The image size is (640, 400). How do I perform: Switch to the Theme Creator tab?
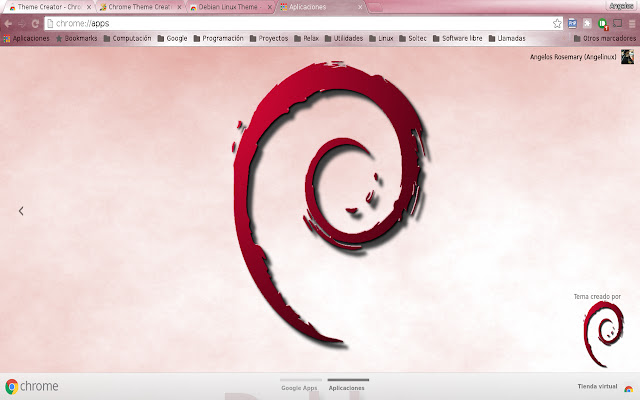pyautogui.click(x=49, y=7)
